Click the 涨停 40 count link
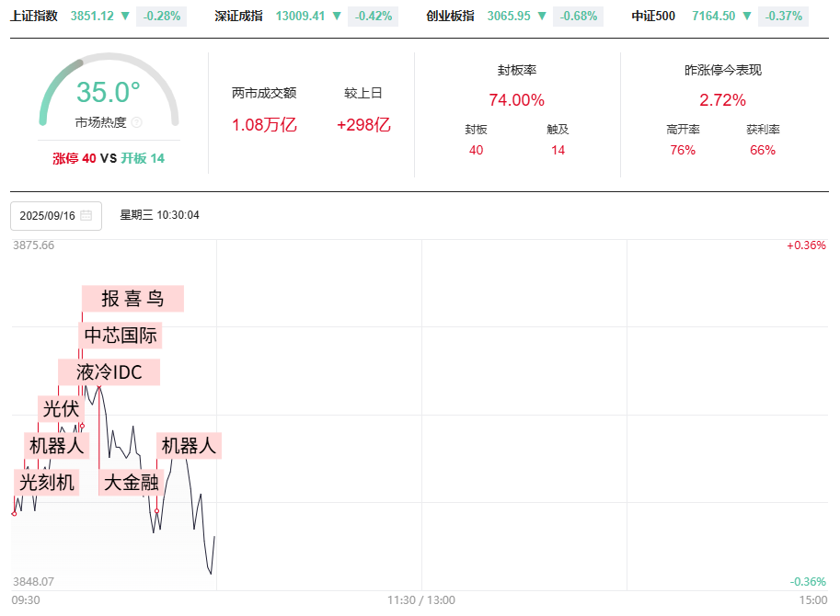840x616 pixels. (75, 158)
